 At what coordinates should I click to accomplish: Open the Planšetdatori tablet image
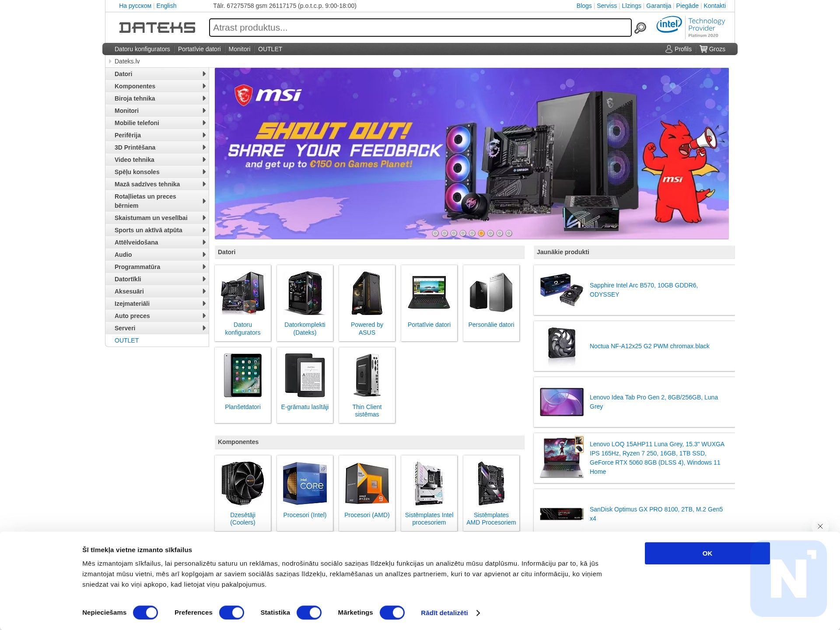(243, 375)
